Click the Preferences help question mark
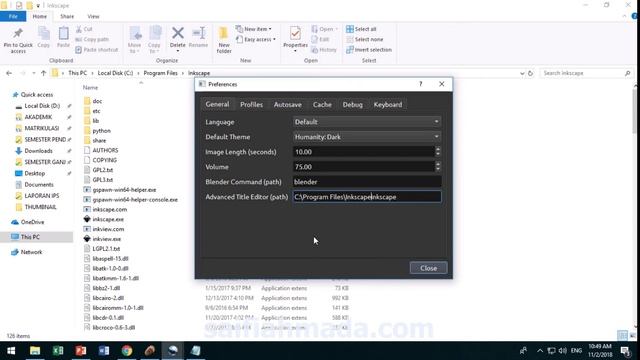640x360 pixels. click(420, 84)
